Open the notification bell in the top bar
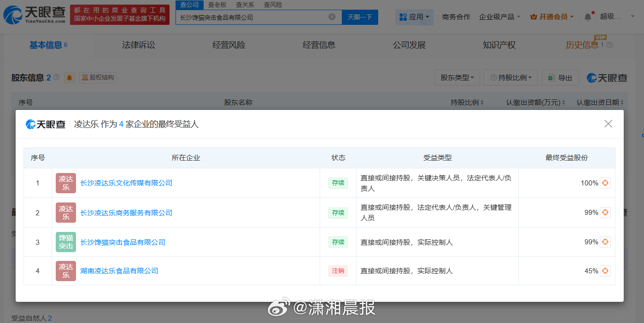The height and width of the screenshot is (323, 644). (x=588, y=17)
